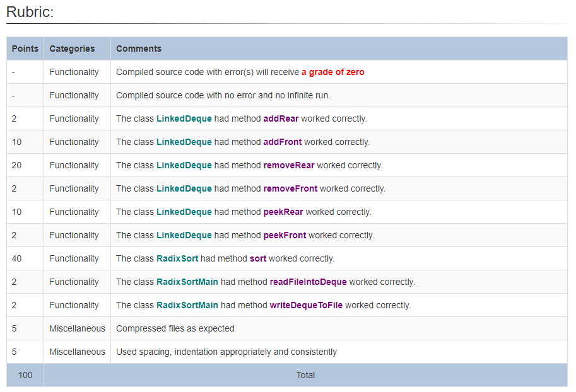Click 'Compiled source code with no error' comment
Image resolution: width=576 pixels, height=392 pixels.
click(223, 95)
